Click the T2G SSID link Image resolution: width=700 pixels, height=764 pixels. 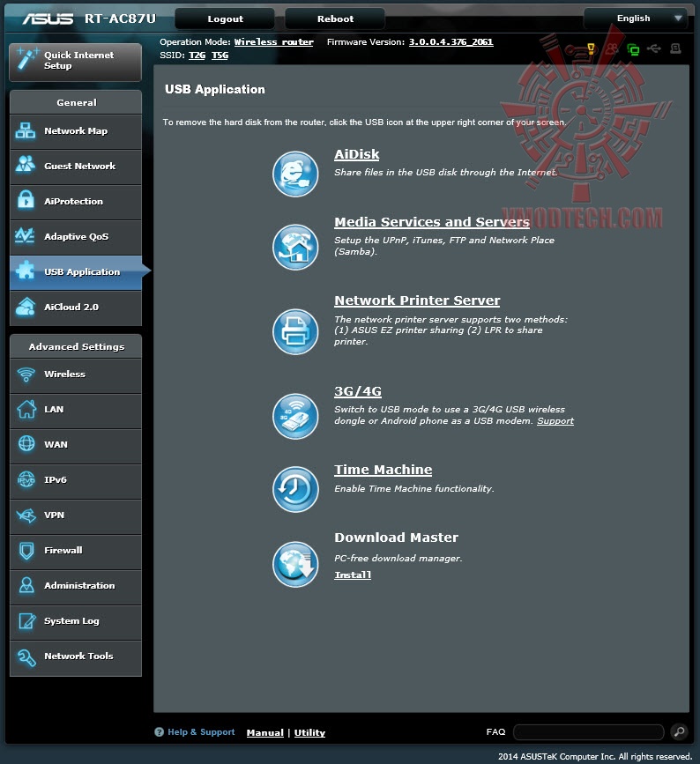click(x=197, y=55)
